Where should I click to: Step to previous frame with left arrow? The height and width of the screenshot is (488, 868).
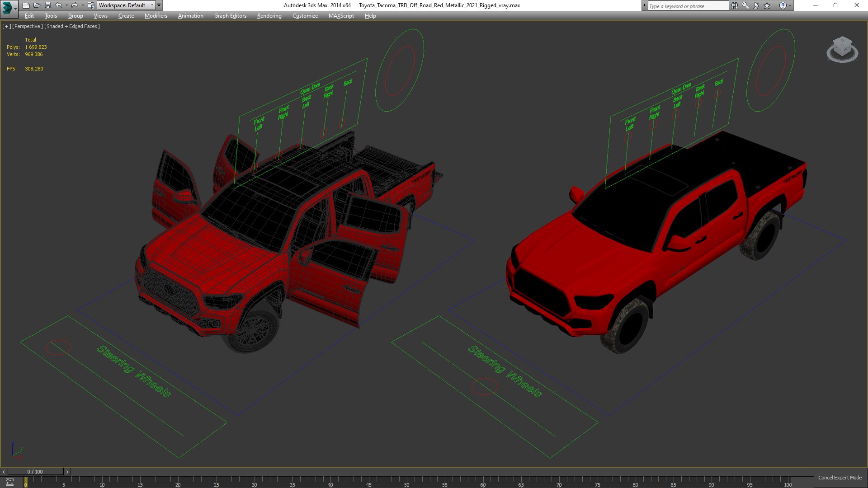(4, 472)
